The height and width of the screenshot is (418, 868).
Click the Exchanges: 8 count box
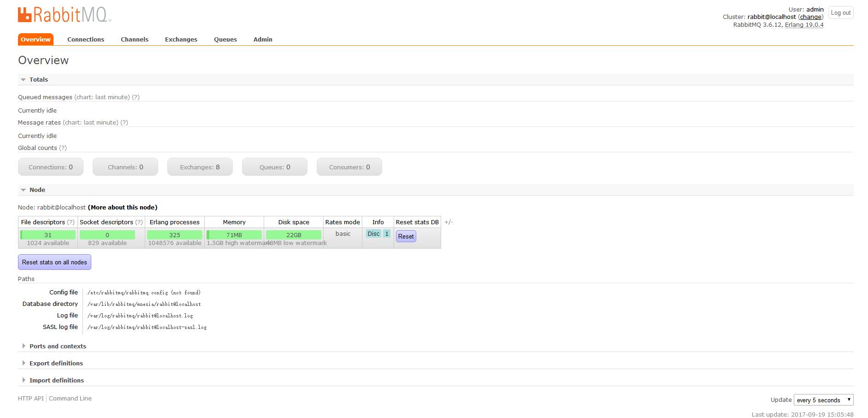pos(200,167)
